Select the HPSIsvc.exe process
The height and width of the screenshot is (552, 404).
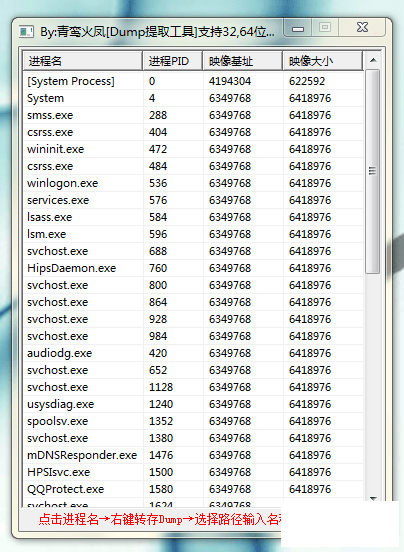point(193,472)
